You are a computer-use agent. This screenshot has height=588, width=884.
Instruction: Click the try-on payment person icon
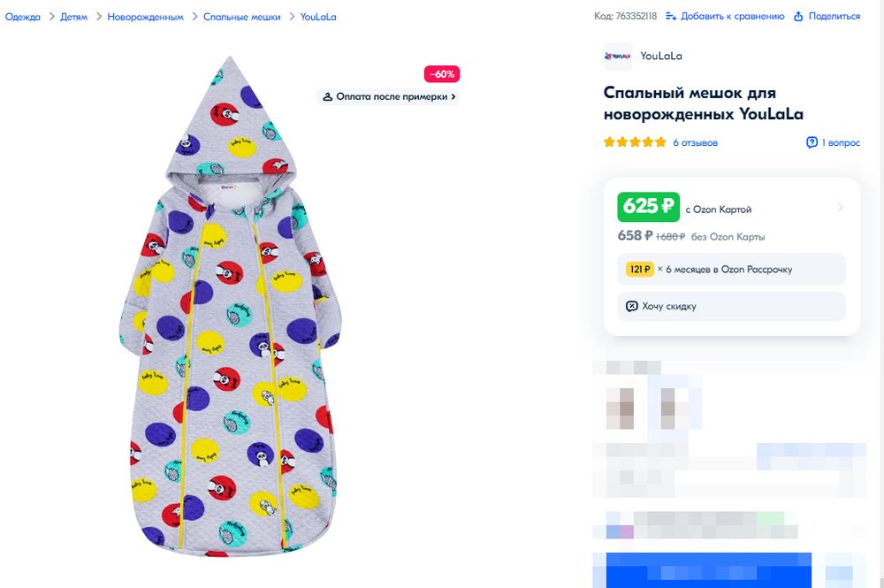pyautogui.click(x=327, y=96)
